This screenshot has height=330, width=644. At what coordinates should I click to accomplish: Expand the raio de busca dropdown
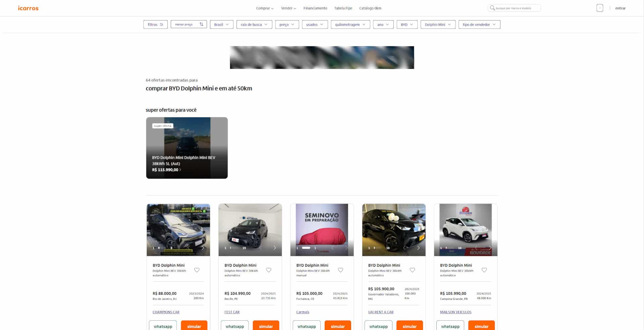pos(254,24)
